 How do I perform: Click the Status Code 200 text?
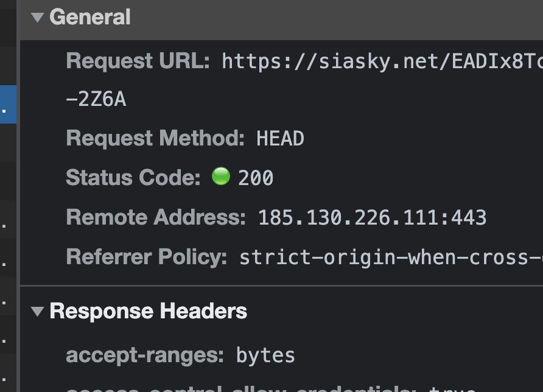[x=258, y=177]
